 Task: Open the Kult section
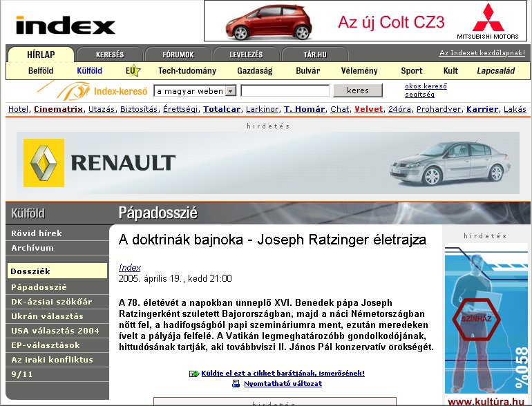[450, 70]
